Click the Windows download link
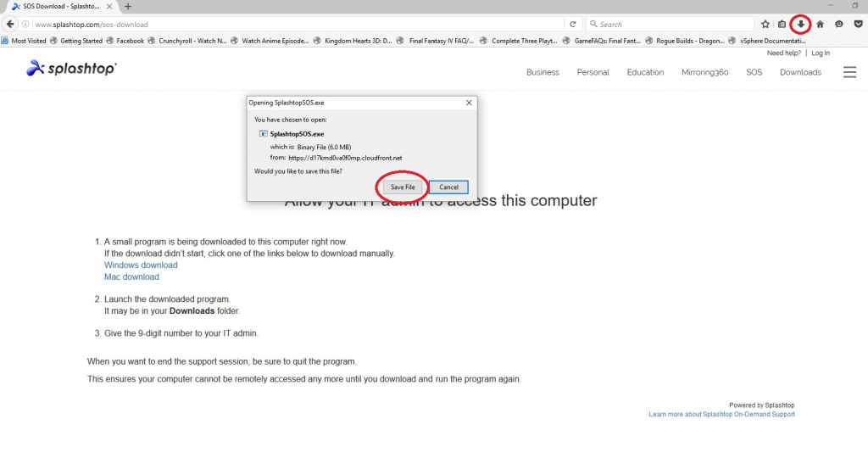 pyautogui.click(x=141, y=265)
